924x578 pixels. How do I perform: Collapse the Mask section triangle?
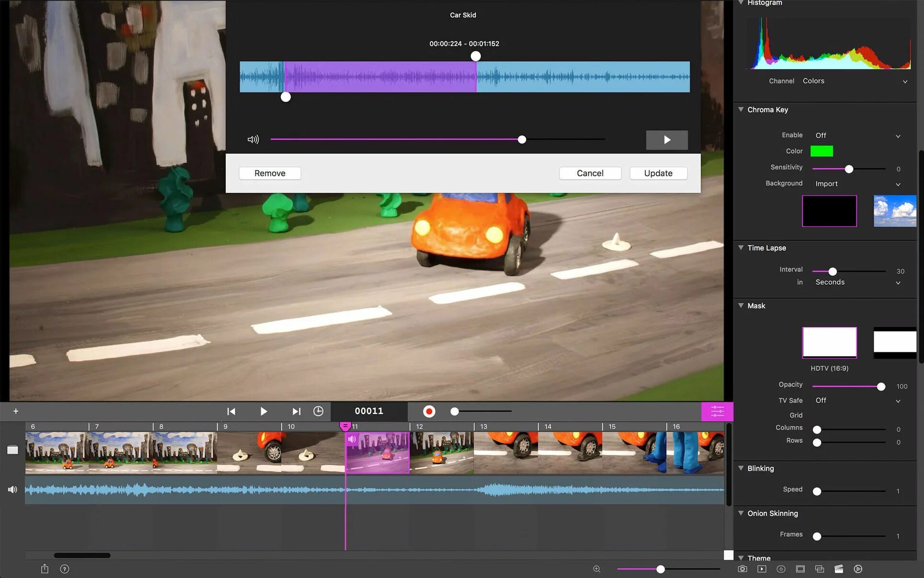point(741,306)
